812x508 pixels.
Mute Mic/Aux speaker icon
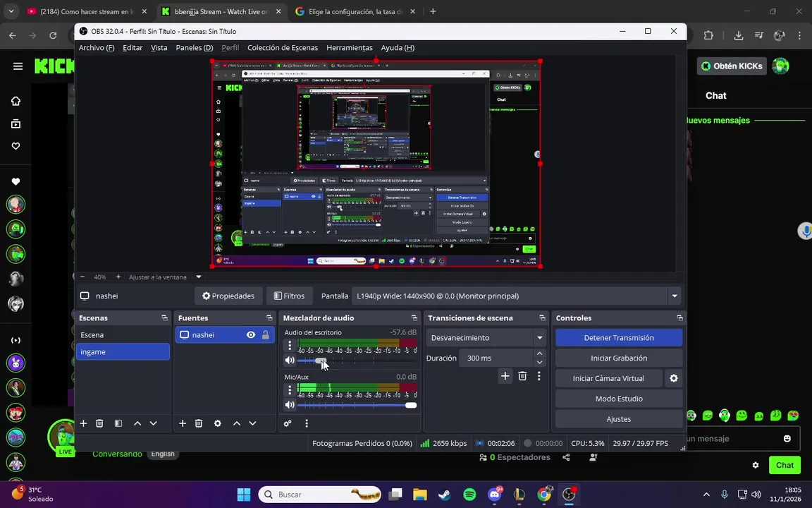pyautogui.click(x=290, y=405)
